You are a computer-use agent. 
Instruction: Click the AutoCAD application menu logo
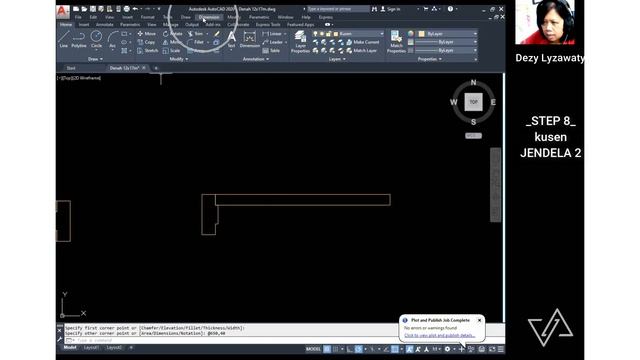(x=62, y=11)
